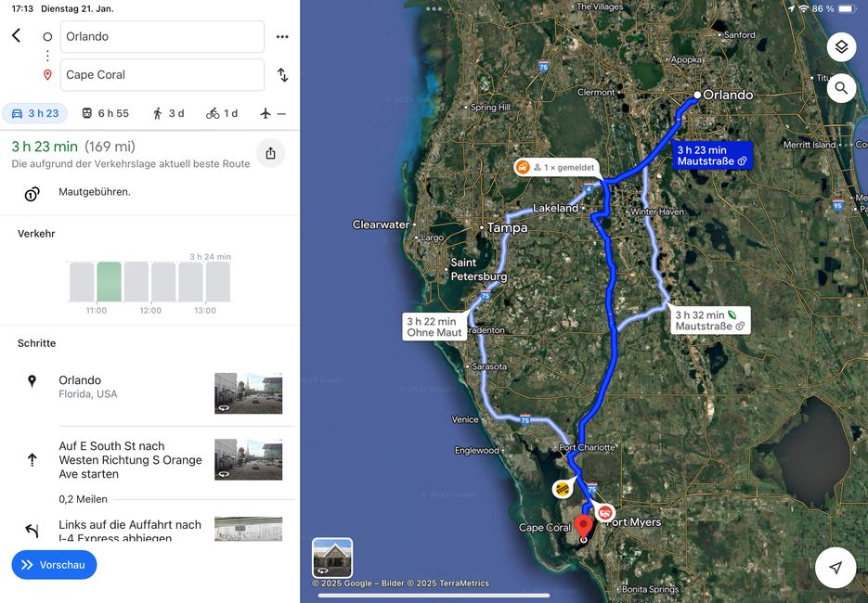The image size is (868, 603).
Task: Go back using the left arrow
Action: (15, 35)
